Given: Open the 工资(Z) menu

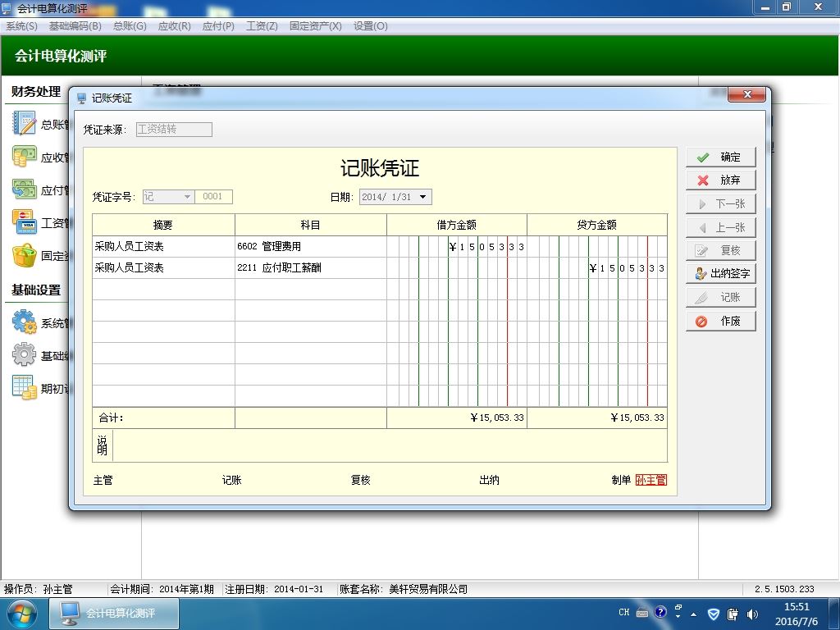Looking at the screenshot, I should click(262, 25).
